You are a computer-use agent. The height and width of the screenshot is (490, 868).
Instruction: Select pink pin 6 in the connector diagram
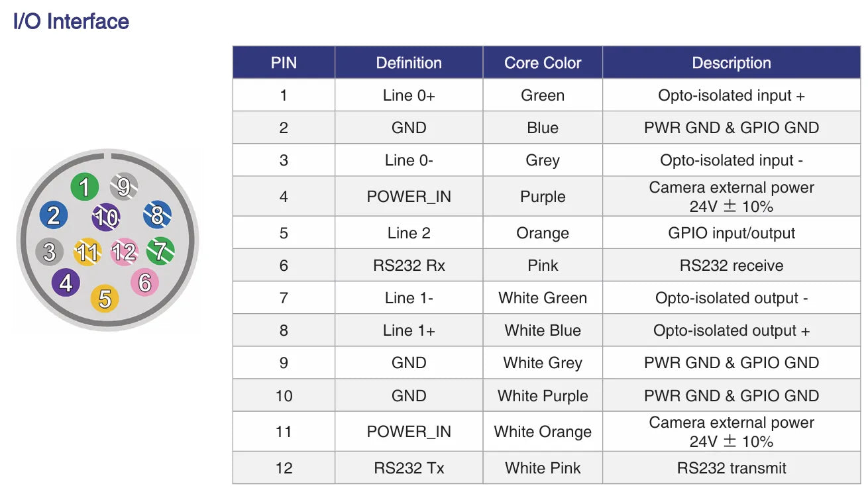tap(144, 282)
